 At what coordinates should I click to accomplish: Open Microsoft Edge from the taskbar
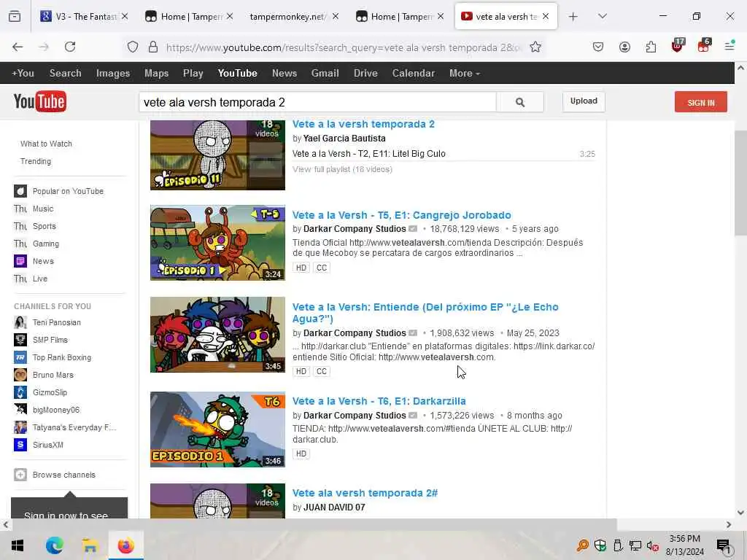pyautogui.click(x=54, y=545)
